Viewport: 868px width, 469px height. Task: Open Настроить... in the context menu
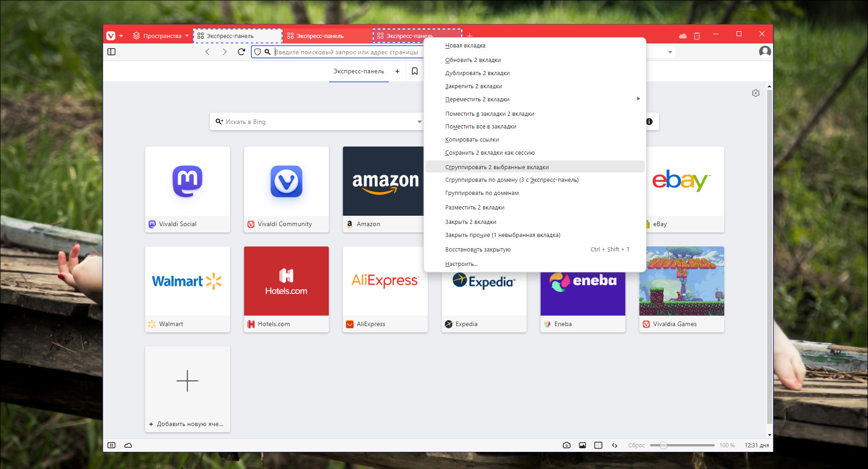tap(535, 264)
